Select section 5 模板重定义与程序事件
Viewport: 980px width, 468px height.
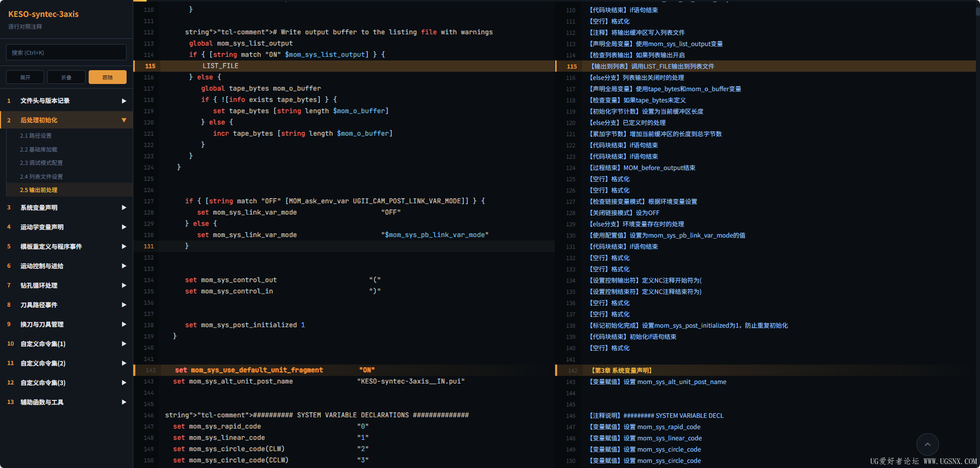pyautogui.click(x=51, y=247)
